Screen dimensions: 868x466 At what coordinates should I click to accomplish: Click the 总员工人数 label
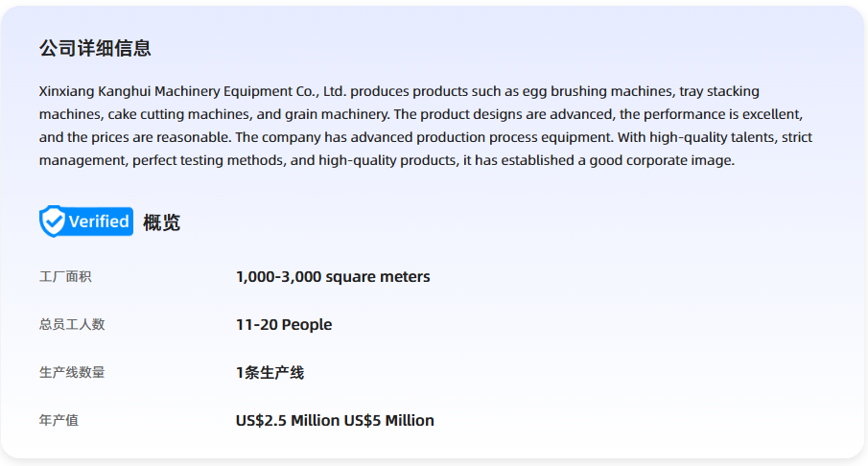(72, 325)
